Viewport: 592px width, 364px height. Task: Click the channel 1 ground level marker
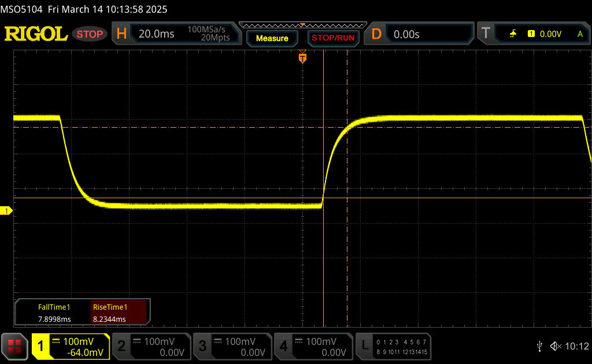tap(6, 211)
